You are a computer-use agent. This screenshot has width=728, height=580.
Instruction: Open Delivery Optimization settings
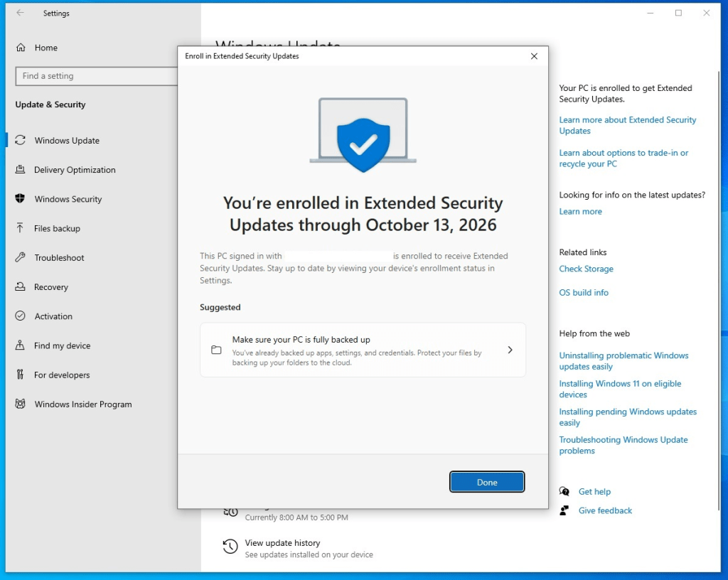click(75, 170)
